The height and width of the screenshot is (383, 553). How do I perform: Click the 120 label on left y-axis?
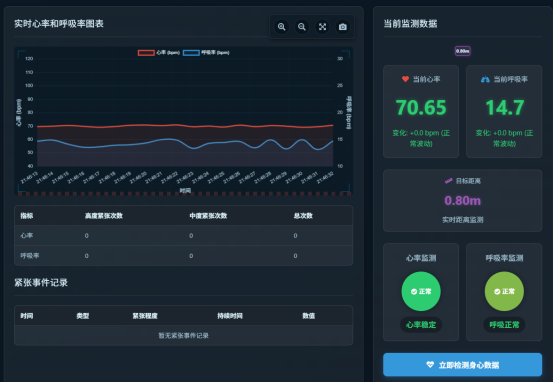click(x=29, y=59)
